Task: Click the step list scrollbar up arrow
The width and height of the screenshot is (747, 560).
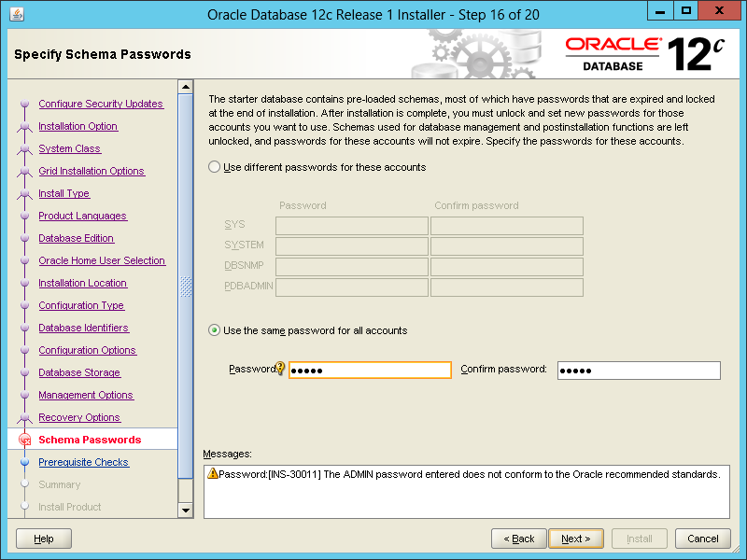Action: coord(185,87)
